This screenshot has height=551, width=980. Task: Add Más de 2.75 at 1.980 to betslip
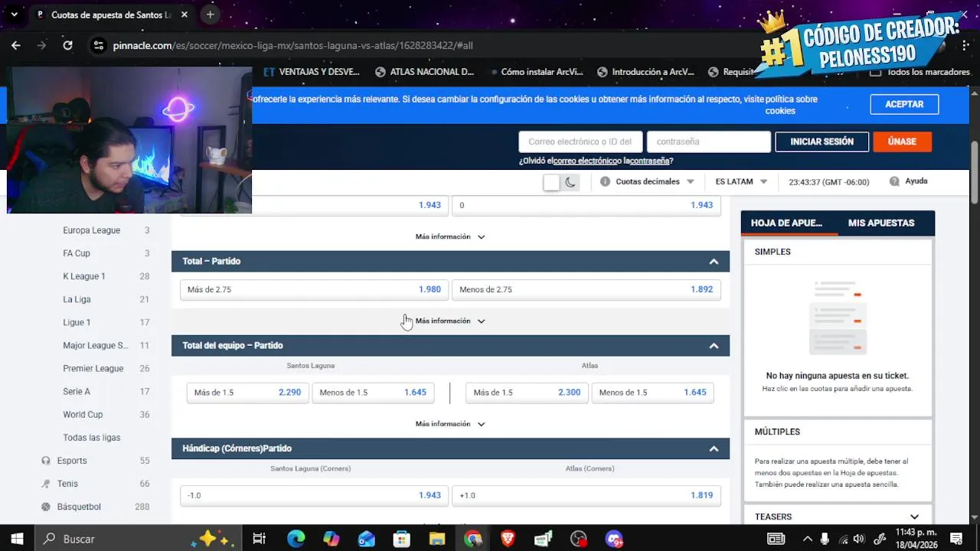point(314,290)
